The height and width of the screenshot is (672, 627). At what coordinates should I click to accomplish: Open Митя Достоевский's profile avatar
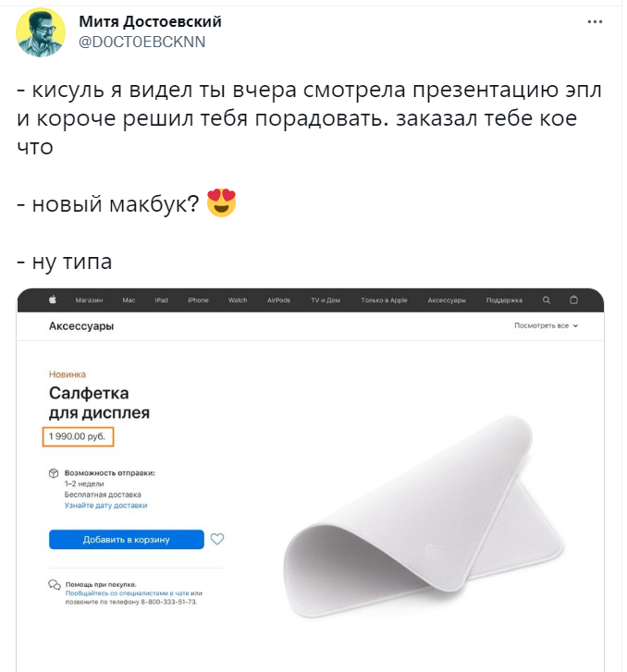coord(41,32)
